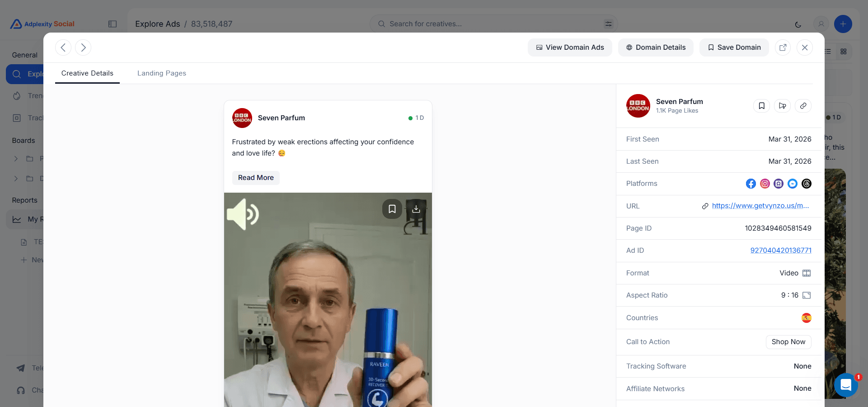Open the getvynzo.us URL link

click(760, 206)
